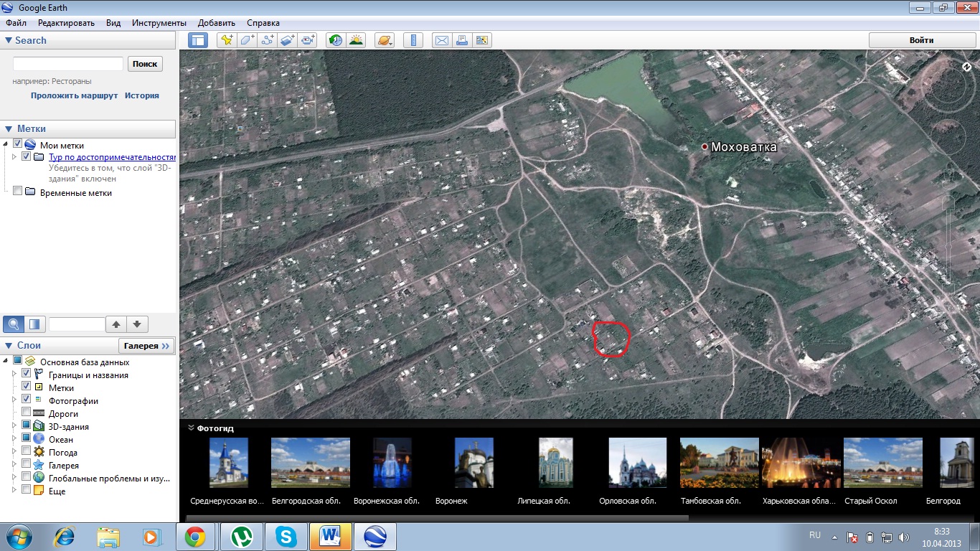This screenshot has height=551, width=980.
Task: Collapse the Фотогид panel chevron
Action: click(x=191, y=428)
